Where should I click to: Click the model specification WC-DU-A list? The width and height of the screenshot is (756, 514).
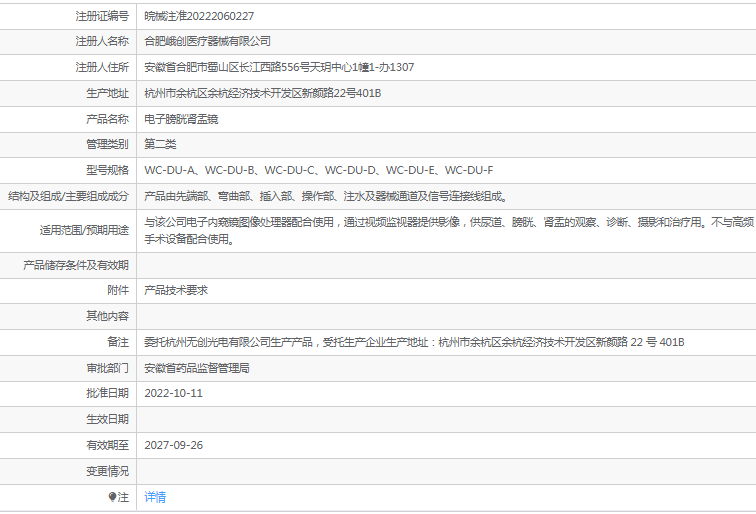(319, 170)
